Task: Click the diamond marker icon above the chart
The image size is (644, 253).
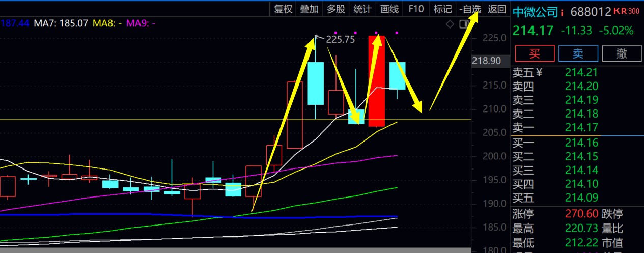Action: (x=450, y=24)
